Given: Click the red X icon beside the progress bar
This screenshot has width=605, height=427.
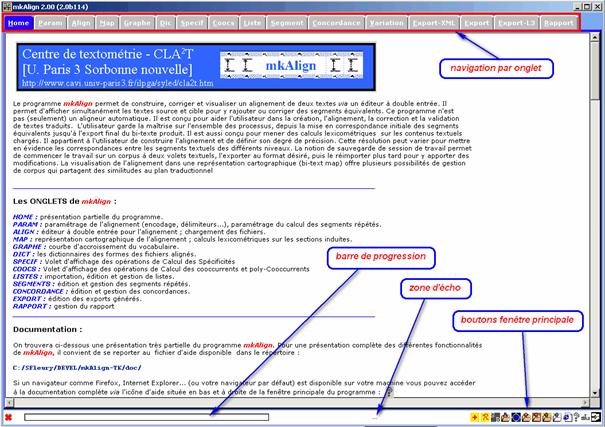Looking at the screenshot, I should (8, 417).
